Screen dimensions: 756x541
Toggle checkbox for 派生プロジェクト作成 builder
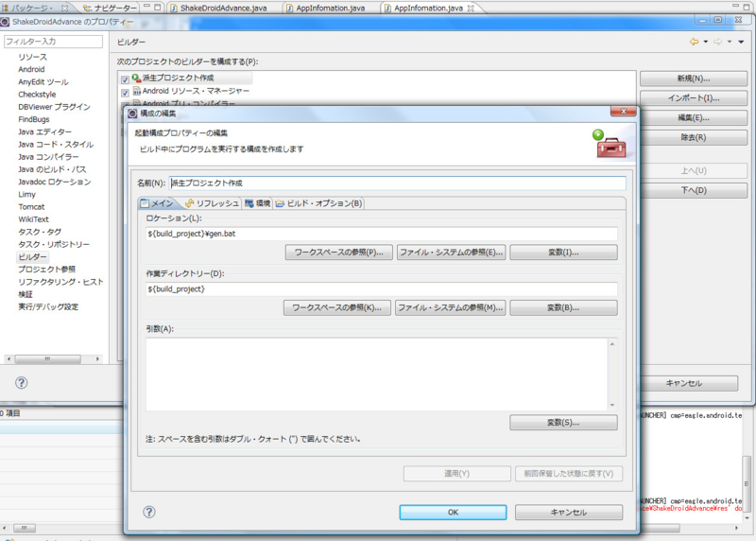click(x=126, y=79)
